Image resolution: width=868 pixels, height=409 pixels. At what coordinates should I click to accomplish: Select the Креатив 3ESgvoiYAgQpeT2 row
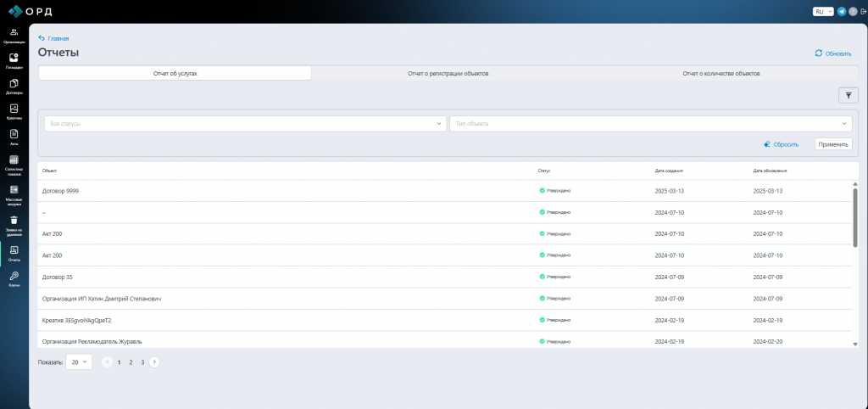pos(445,321)
